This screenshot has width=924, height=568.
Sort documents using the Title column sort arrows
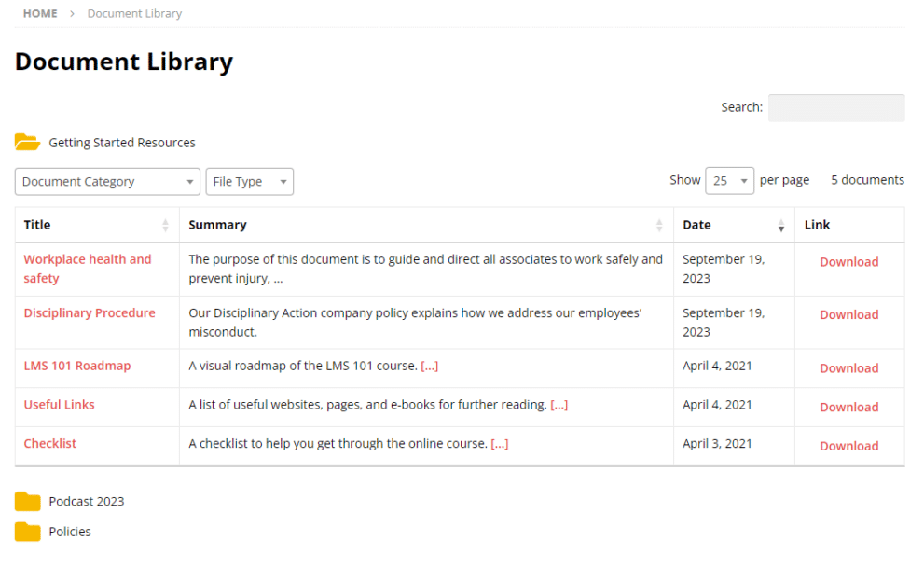pyautogui.click(x=164, y=225)
